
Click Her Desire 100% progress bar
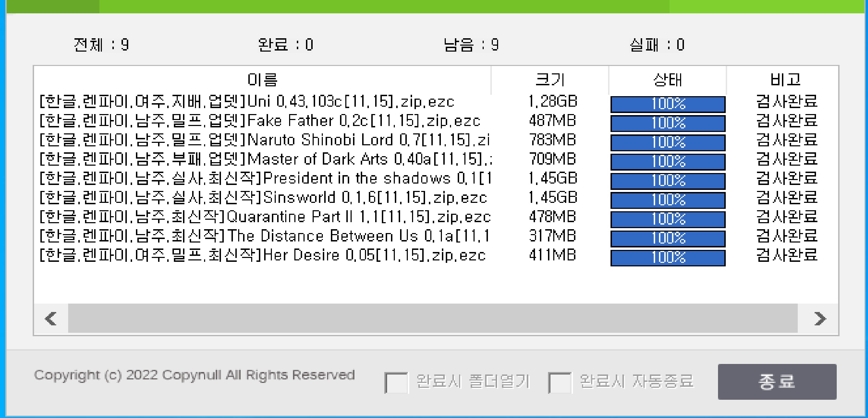pyautogui.click(x=668, y=258)
